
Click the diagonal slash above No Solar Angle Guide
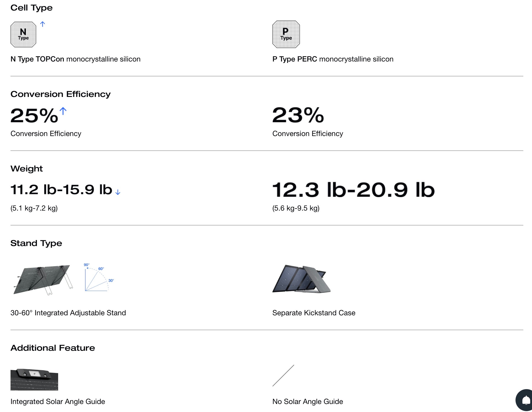click(x=283, y=375)
